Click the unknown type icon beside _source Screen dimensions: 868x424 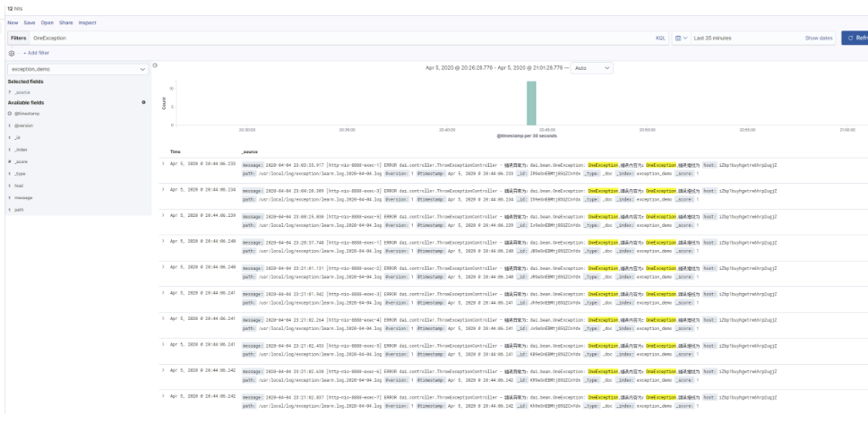10,92
